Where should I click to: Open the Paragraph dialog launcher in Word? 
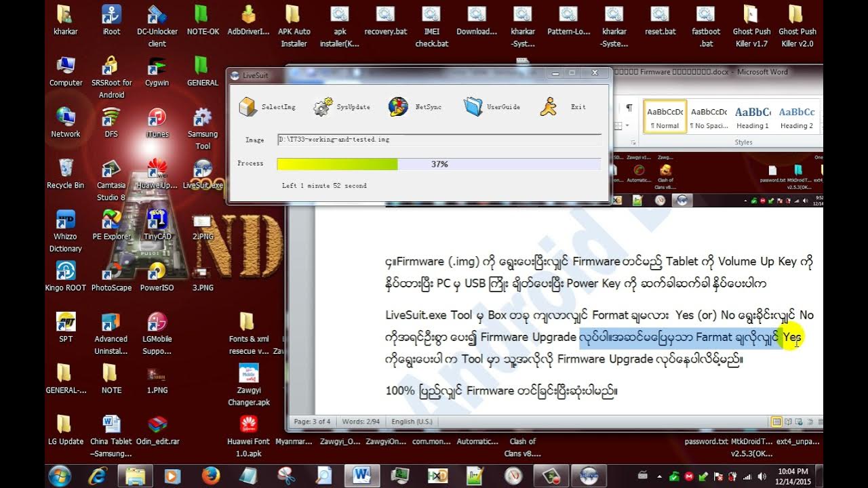coord(633,143)
